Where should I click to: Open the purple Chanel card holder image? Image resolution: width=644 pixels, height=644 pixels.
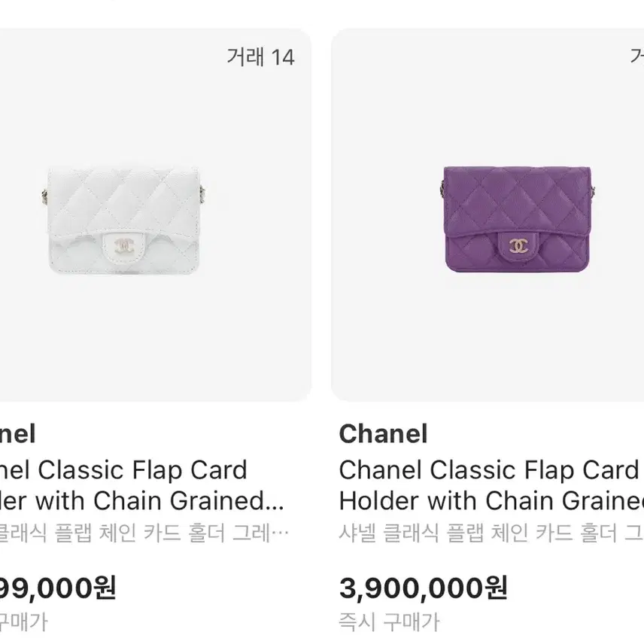click(x=518, y=219)
